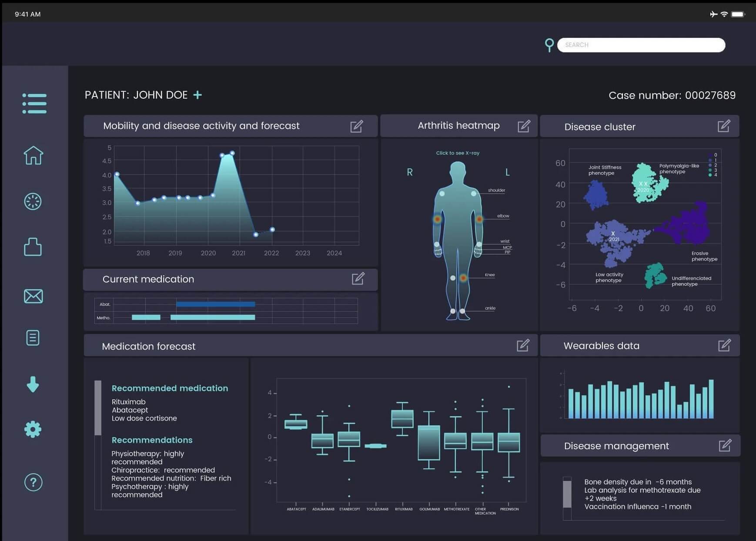Edit the Wearables data panel
Image resolution: width=756 pixels, height=541 pixels.
tap(725, 345)
